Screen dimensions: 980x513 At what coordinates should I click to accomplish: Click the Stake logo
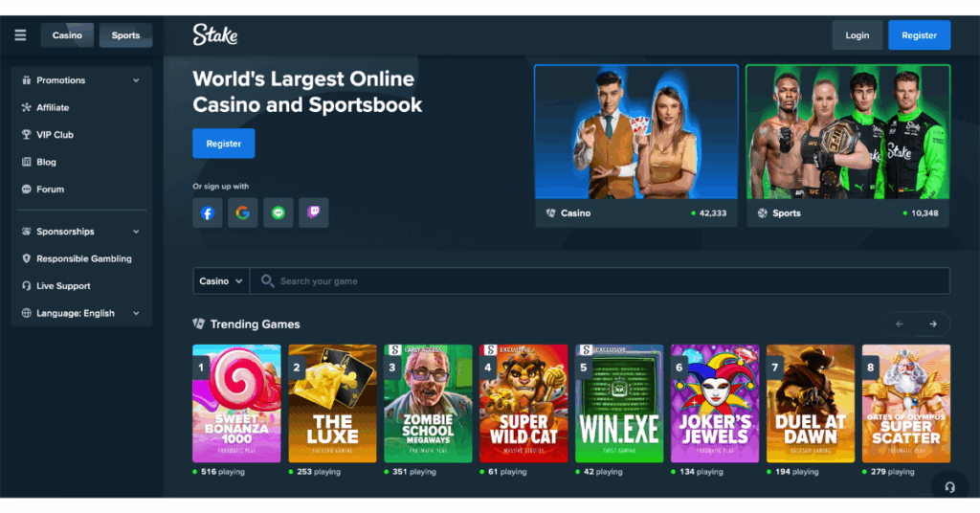pyautogui.click(x=215, y=35)
